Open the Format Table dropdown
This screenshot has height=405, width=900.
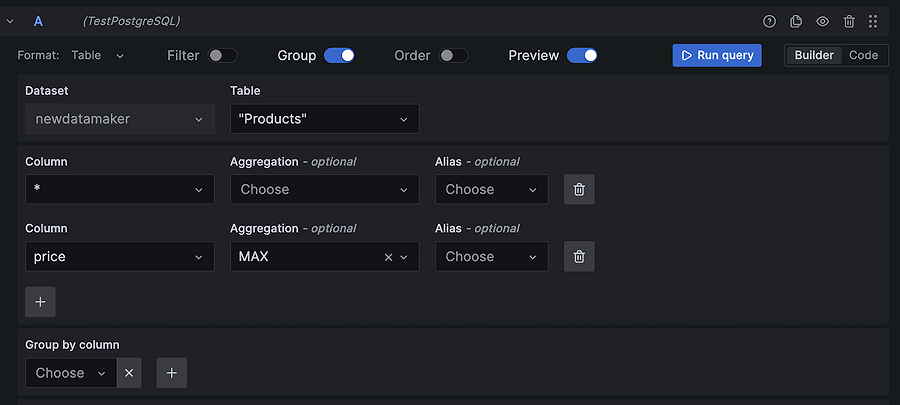click(x=98, y=56)
